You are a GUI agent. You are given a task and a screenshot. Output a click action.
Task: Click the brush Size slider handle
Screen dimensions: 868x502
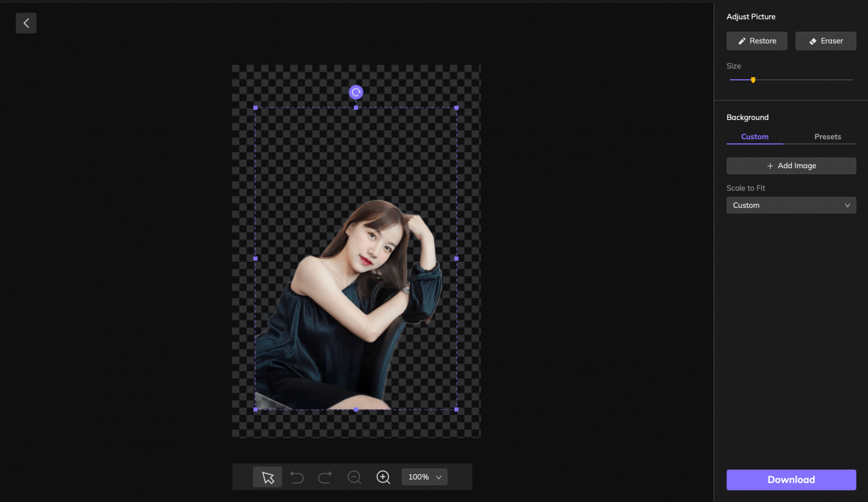[753, 80]
